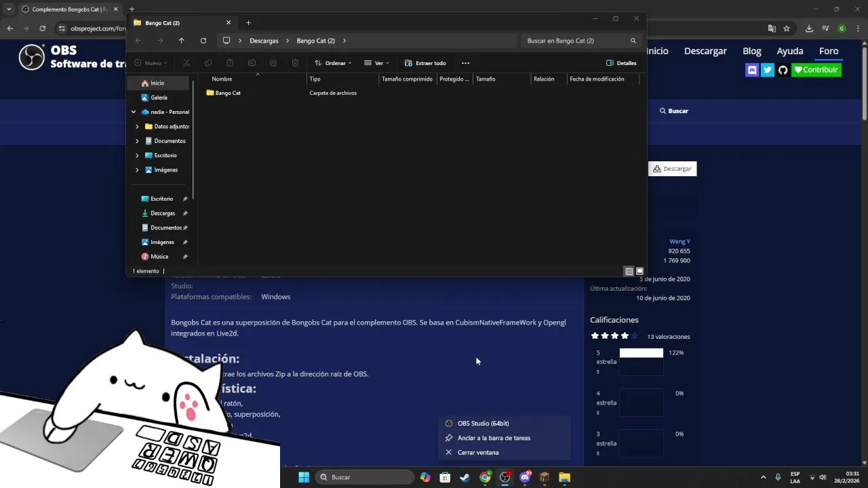
Task: Open the GitHub icon on OBS site
Action: tap(783, 70)
